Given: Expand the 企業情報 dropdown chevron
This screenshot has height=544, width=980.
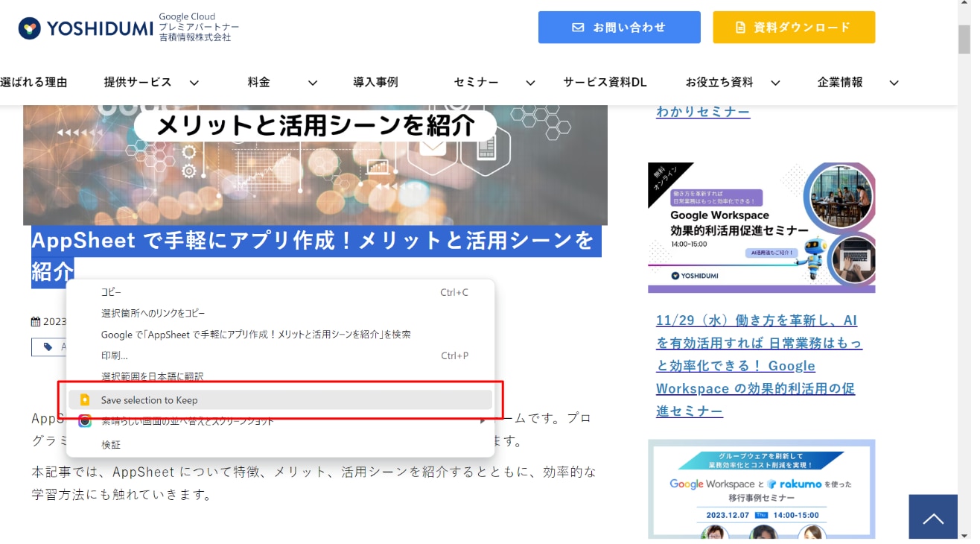Looking at the screenshot, I should pos(894,83).
